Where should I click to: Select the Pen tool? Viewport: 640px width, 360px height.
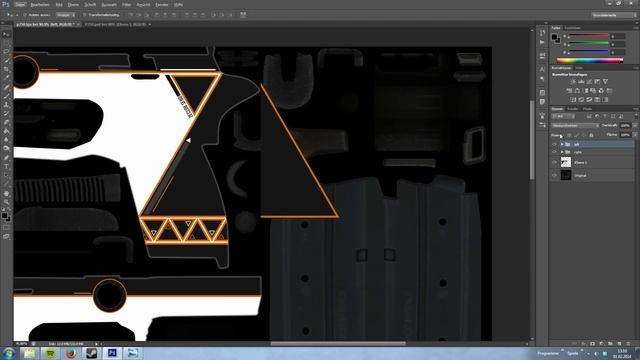pos(6,157)
